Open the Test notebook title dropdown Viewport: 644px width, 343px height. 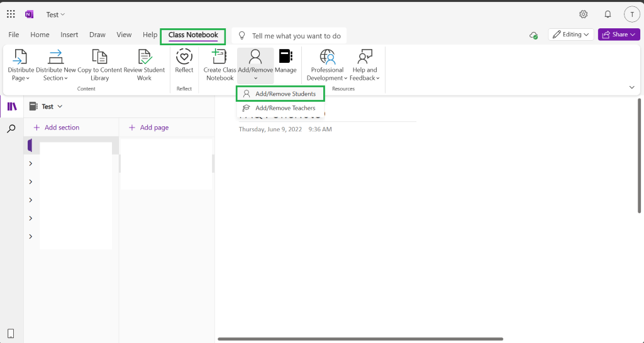55,15
